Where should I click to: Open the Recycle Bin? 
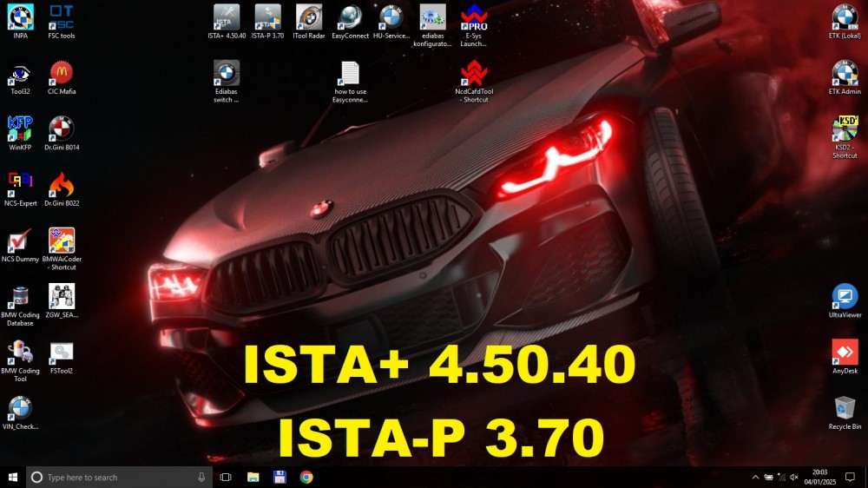point(845,412)
